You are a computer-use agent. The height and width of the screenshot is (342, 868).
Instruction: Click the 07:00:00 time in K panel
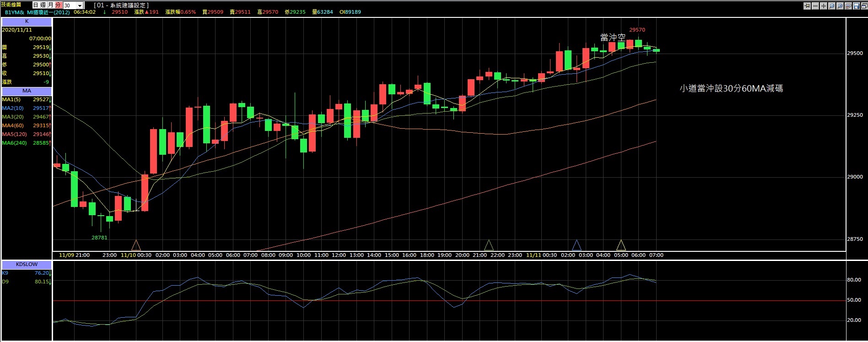(40, 38)
